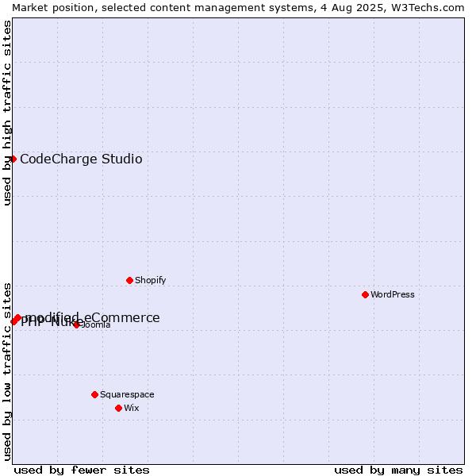Click the WordPress red diamond marker

(x=365, y=294)
